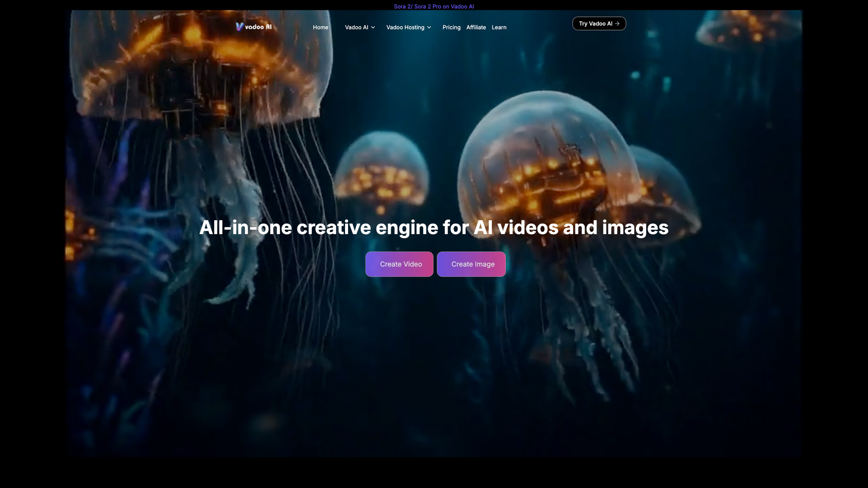This screenshot has height=488, width=868.
Task: Select the Vadoo Hosting nav item label
Action: pos(405,27)
